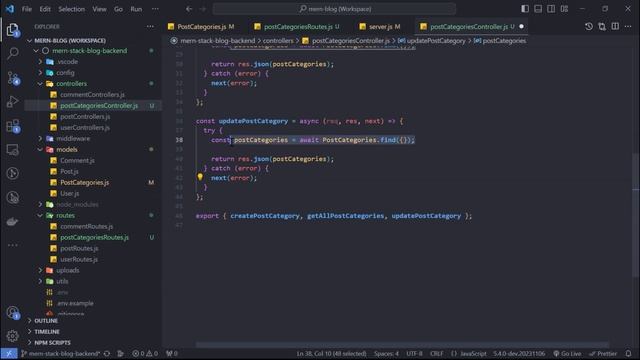The image size is (640, 360).
Task: Open the Docker view in activity bar
Action: tap(13, 222)
